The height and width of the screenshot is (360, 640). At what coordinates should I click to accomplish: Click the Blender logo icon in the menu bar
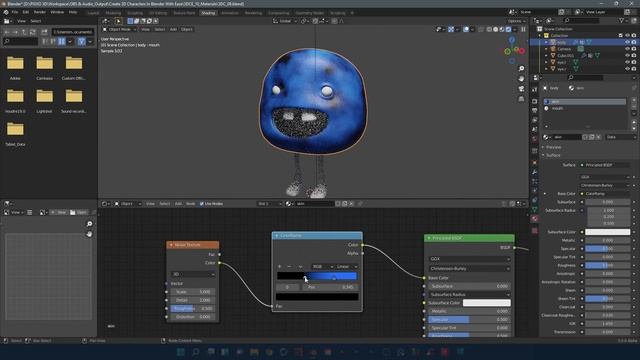coord(6,12)
